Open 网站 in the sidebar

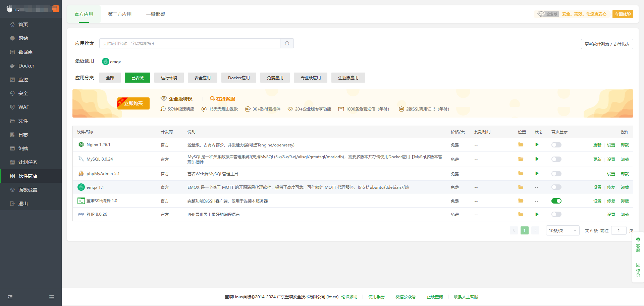(31, 38)
